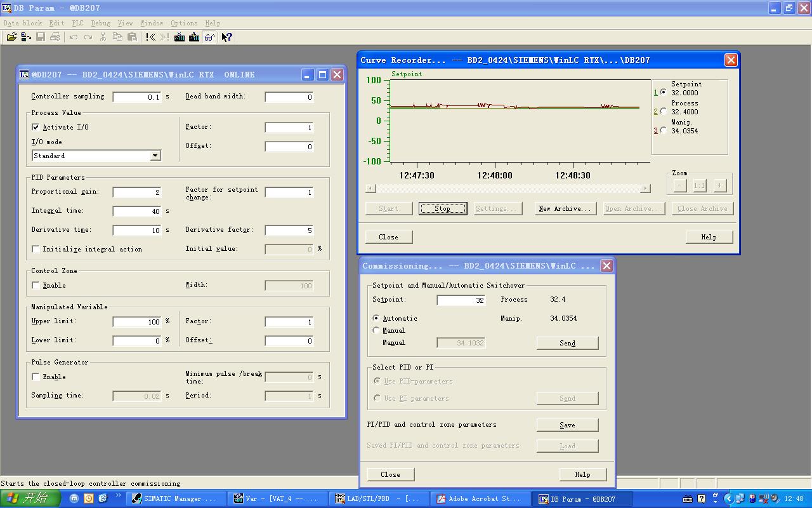Viewport: 812px width, 508px height.
Task: Click the Download to PLC toolbar icon
Action: coord(179,37)
